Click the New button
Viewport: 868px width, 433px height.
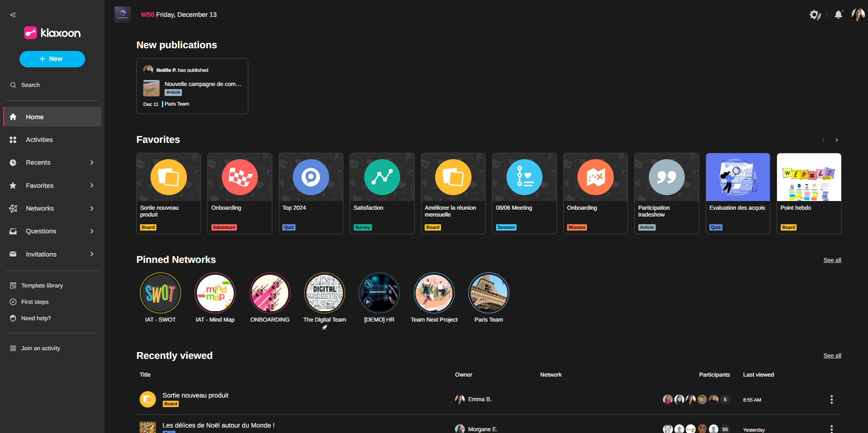[52, 59]
